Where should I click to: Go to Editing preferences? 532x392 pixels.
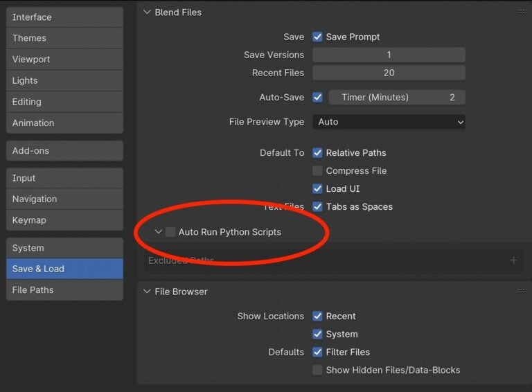click(64, 102)
